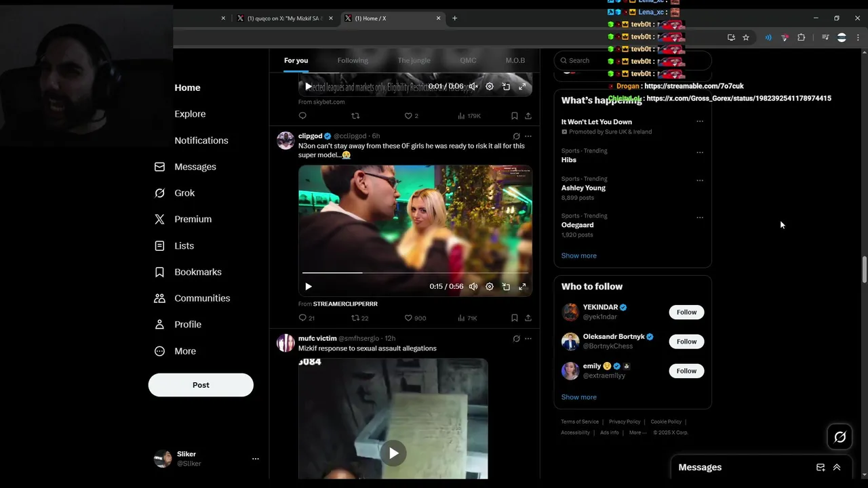The width and height of the screenshot is (868, 488).
Task: Open account menu dots next to Sliker
Action: click(x=256, y=459)
